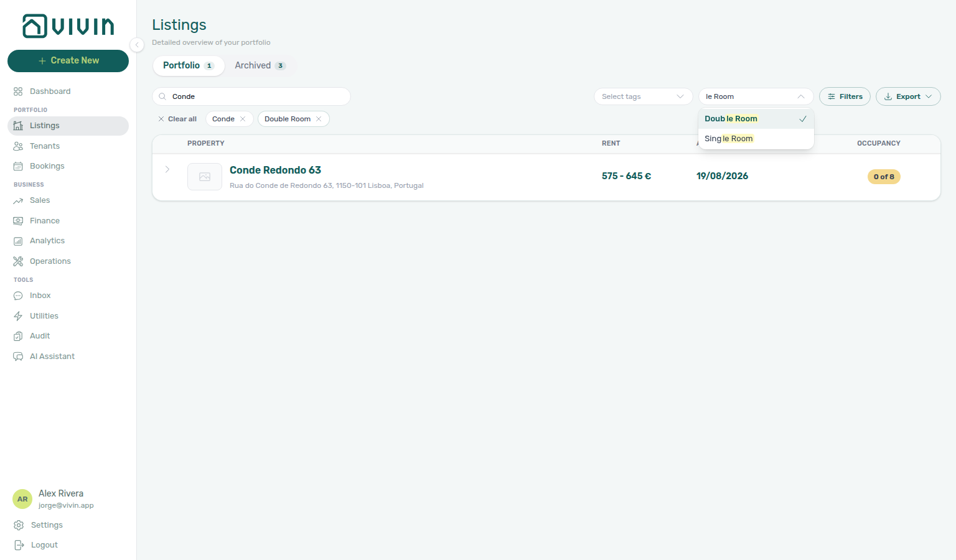Click the search field containing Conde

pyautogui.click(x=251, y=96)
